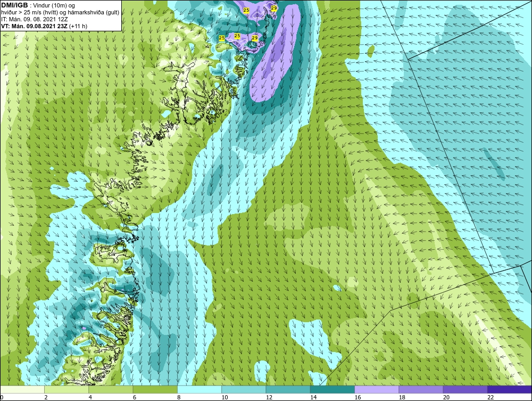Click the "IT: Mán. 09. 08. 2021 12Z" line

[34, 19]
